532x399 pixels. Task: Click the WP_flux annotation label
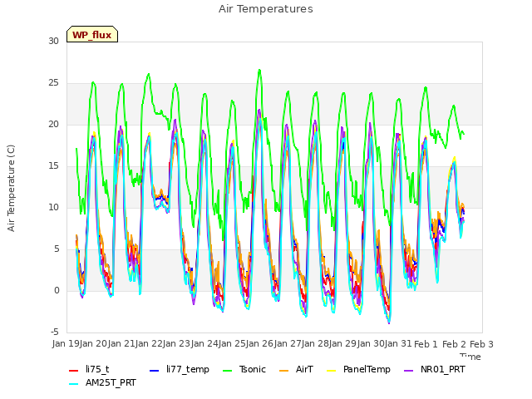[x=92, y=34]
